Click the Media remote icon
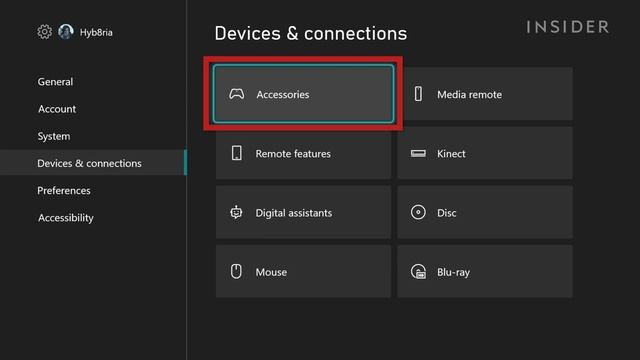The width and height of the screenshot is (640, 360). coord(418,94)
